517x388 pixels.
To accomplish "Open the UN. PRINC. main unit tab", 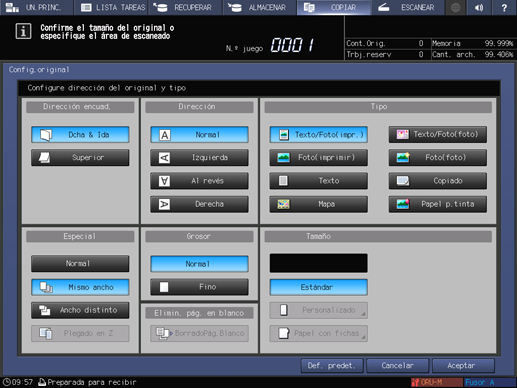I will [36, 7].
